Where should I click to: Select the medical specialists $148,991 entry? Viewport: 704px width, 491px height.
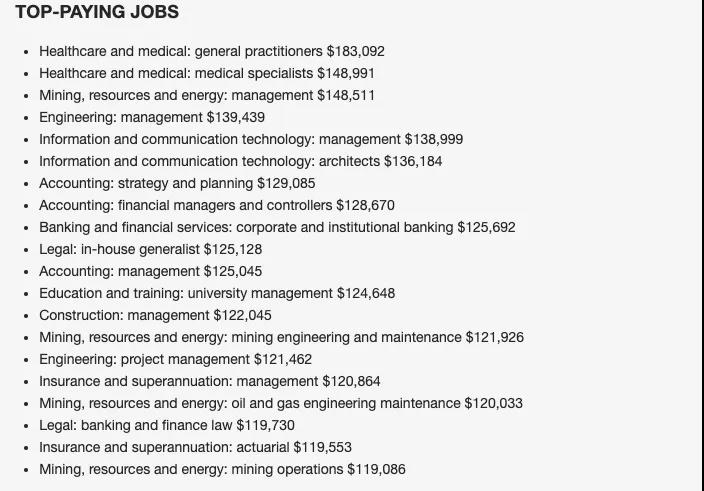[207, 73]
